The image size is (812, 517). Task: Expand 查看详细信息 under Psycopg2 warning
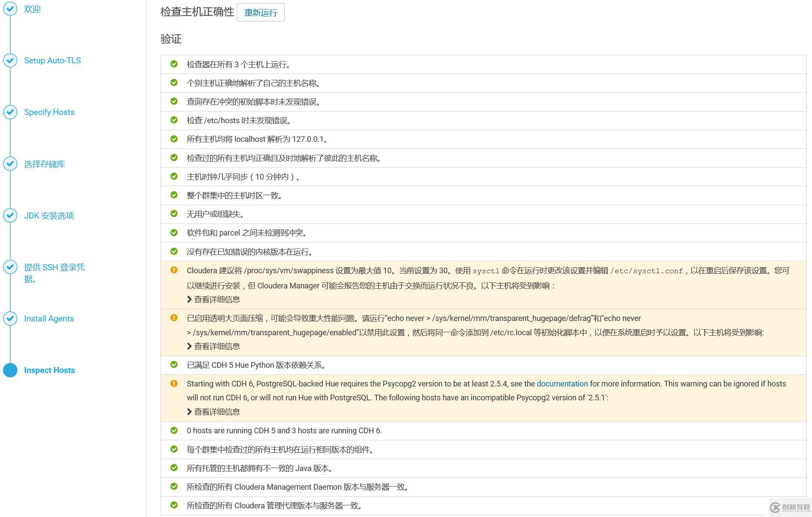(213, 412)
